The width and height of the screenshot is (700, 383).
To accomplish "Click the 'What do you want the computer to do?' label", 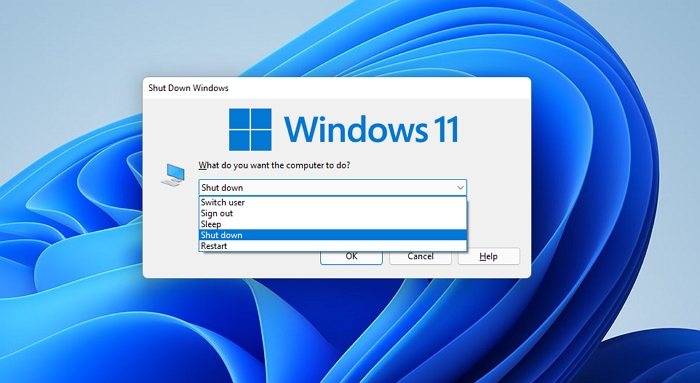I will [x=274, y=165].
